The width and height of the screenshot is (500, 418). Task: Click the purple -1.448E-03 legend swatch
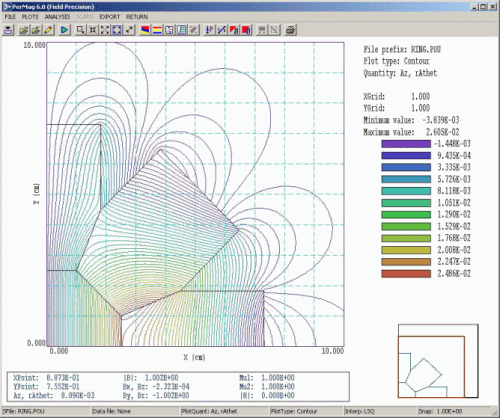(406, 144)
